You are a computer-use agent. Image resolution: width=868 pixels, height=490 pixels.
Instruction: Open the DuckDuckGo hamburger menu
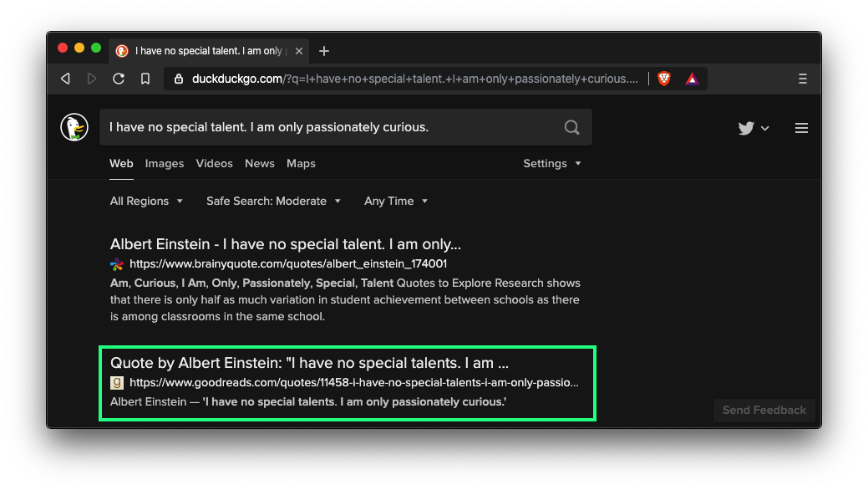coord(801,128)
